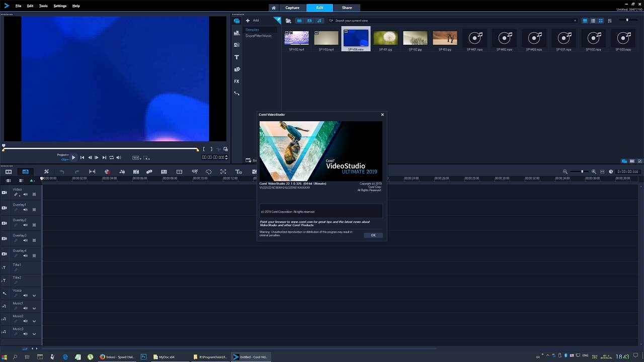
Task: Toggle the show audio files filter
Action: click(319, 21)
